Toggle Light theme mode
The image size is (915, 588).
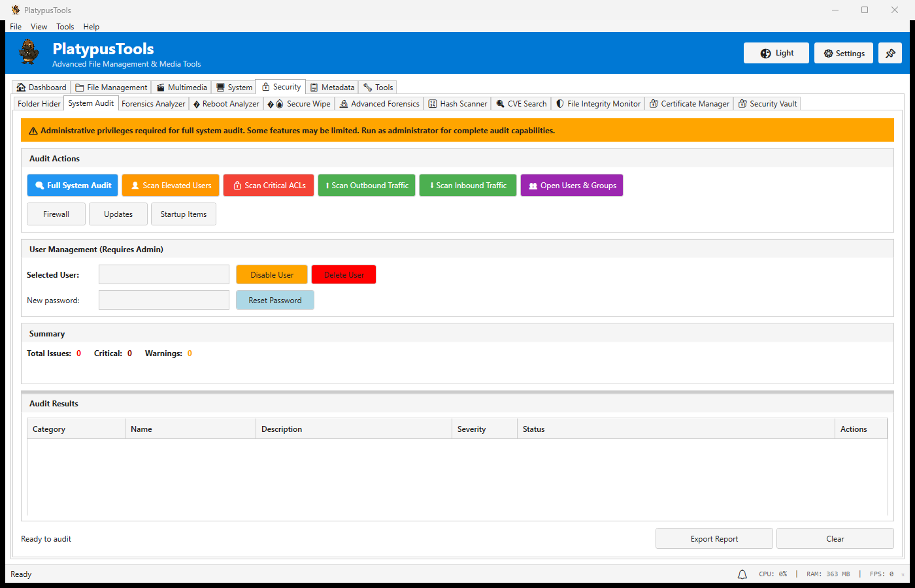click(776, 53)
